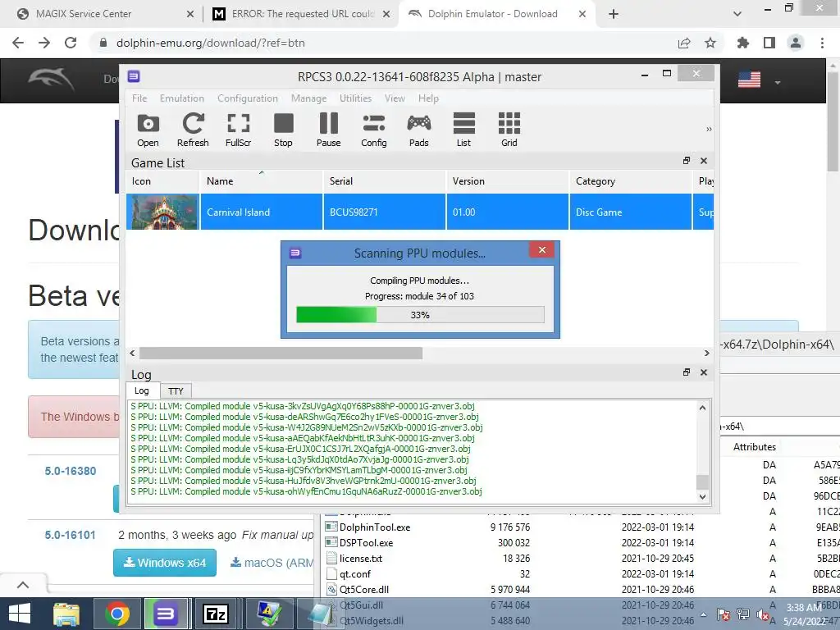
Task: Refresh the RPCS3 game list
Action: click(193, 130)
